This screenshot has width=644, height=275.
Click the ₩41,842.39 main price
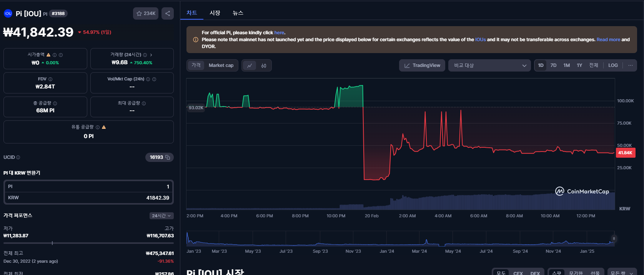38,32
